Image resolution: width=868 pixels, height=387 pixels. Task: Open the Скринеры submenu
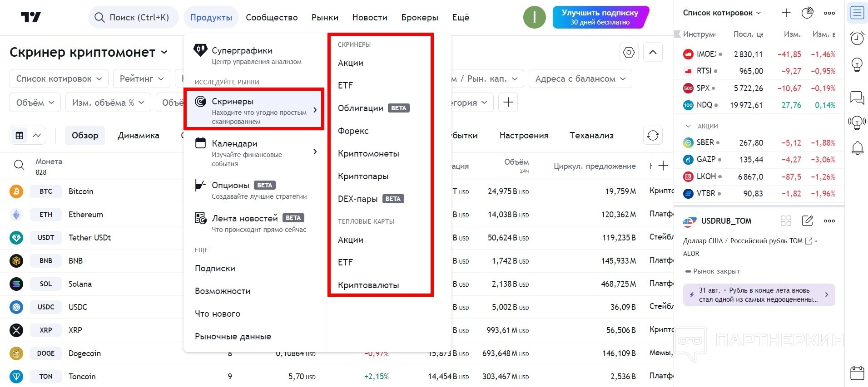coord(255,110)
